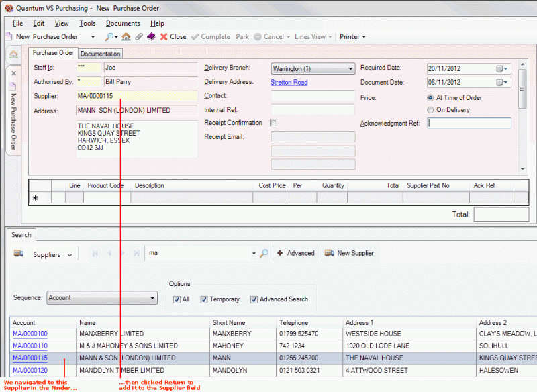This screenshot has height=392, width=537.
Task: Toggle the Temporary checkbox in Options
Action: click(x=204, y=299)
